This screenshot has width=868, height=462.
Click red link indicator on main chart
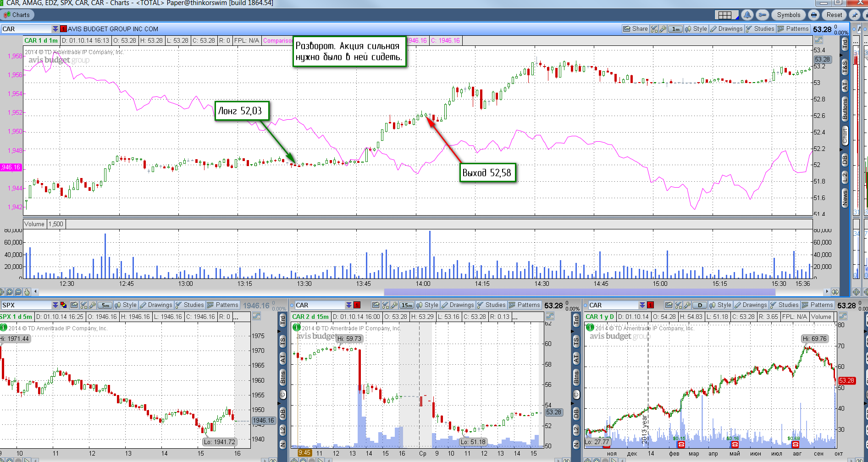(63, 29)
